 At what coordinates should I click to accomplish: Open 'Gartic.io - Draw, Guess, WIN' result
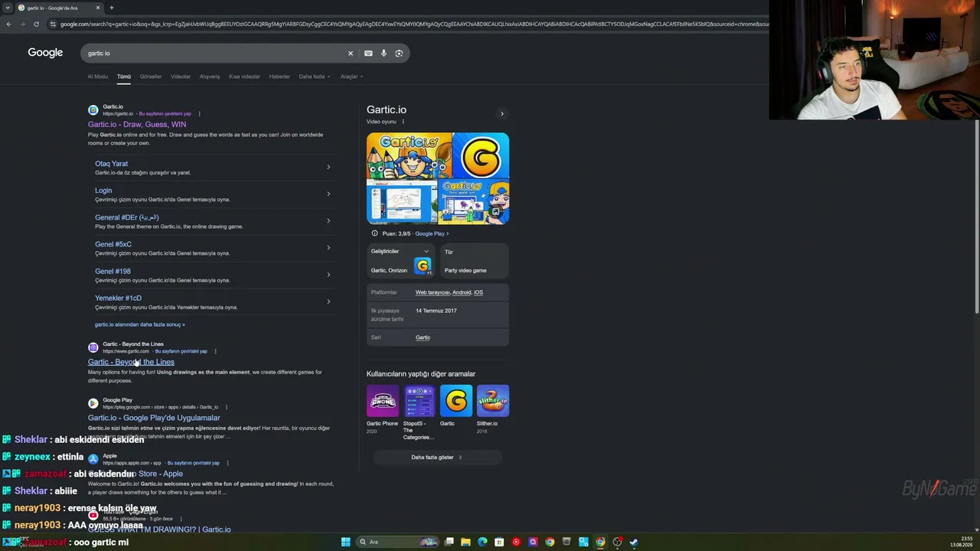[137, 124]
